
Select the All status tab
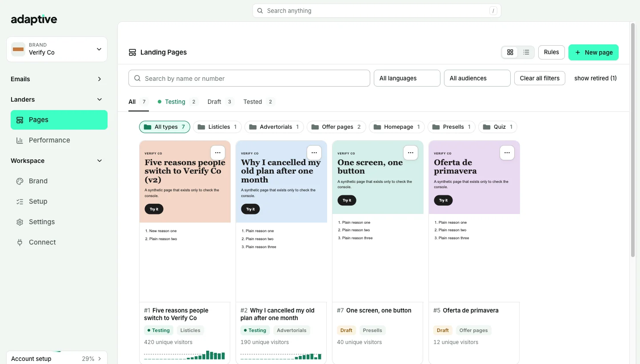click(138, 102)
